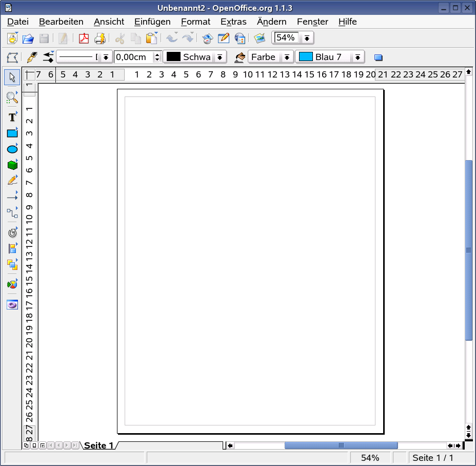The image size is (476, 466).
Task: Open the Blau 7 color dropdown
Action: click(358, 56)
